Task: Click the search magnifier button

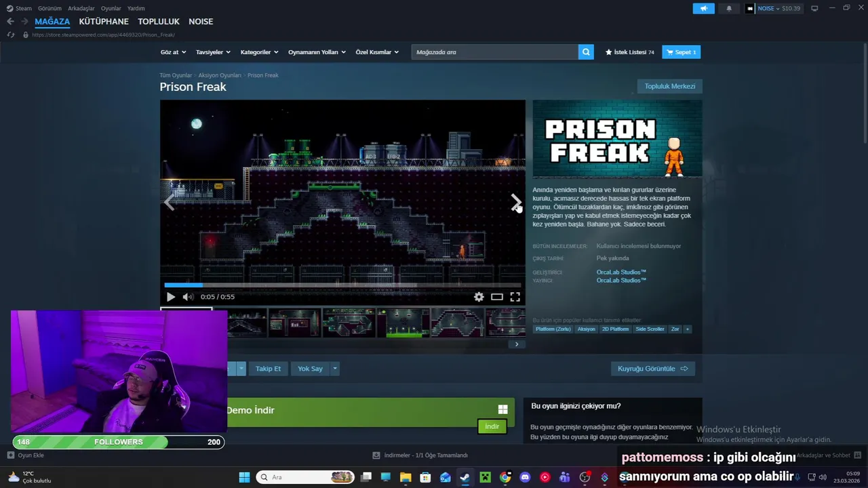Action: [x=586, y=52]
